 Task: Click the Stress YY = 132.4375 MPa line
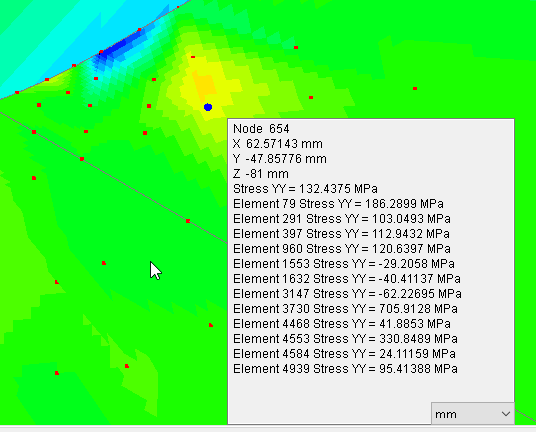pos(305,189)
